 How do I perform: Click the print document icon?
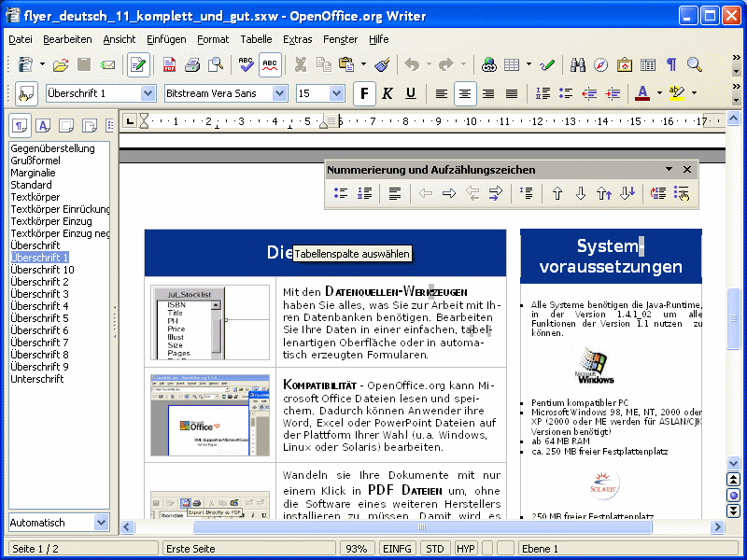[x=192, y=64]
